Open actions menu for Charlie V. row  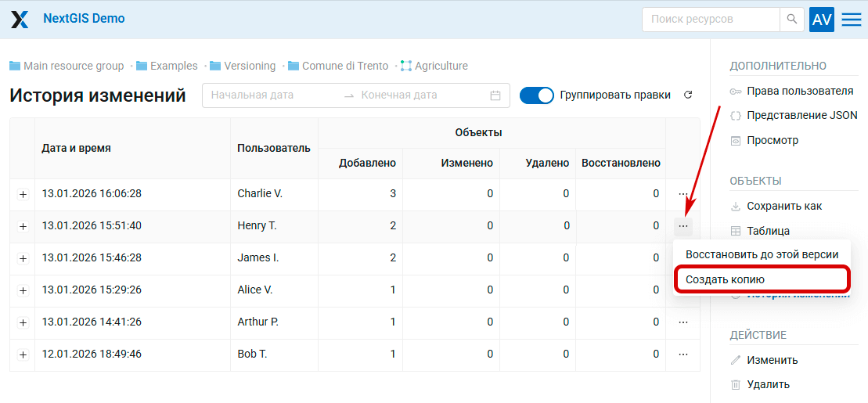click(x=683, y=193)
